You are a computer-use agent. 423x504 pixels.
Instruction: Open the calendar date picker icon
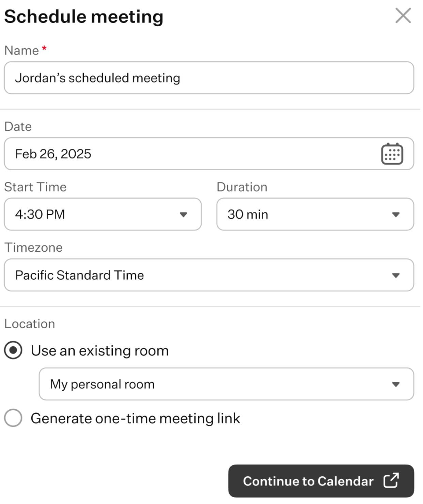tap(392, 154)
